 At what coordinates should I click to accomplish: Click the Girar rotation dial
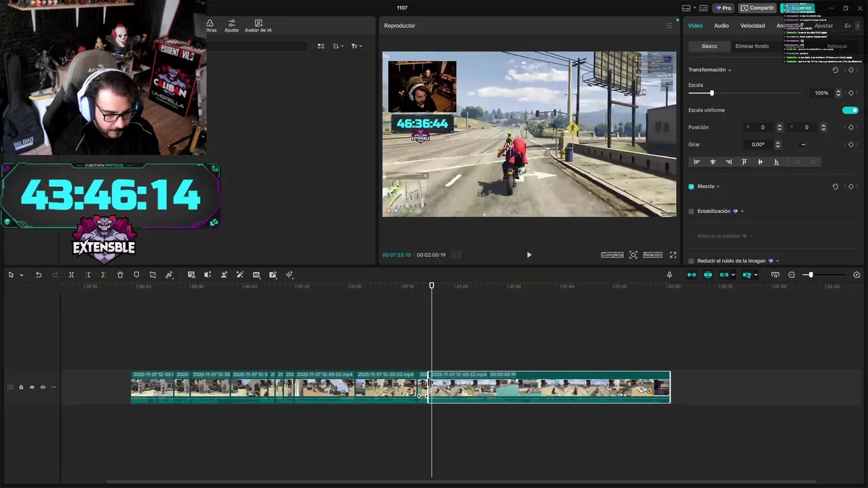point(803,144)
